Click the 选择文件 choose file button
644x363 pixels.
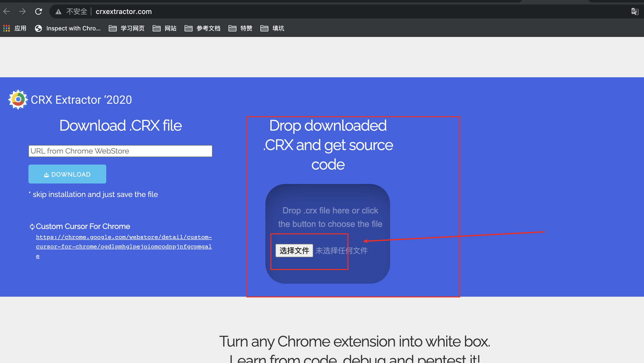click(294, 250)
